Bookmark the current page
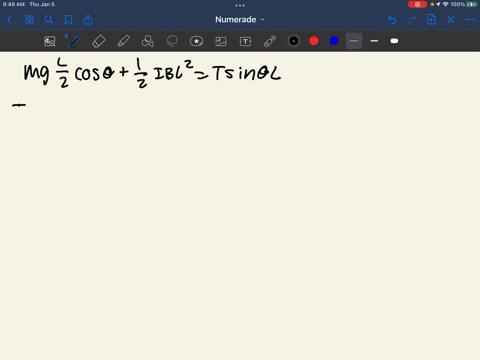480x360 pixels. tap(68, 20)
